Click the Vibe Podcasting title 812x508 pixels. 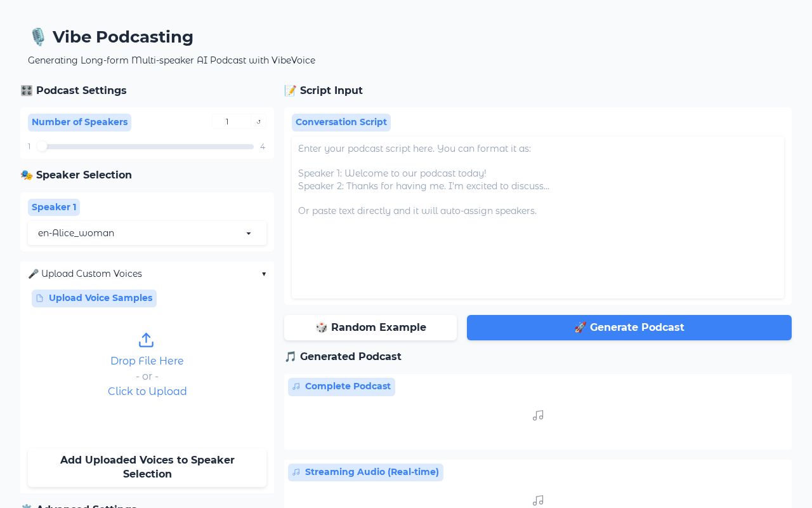(x=112, y=37)
